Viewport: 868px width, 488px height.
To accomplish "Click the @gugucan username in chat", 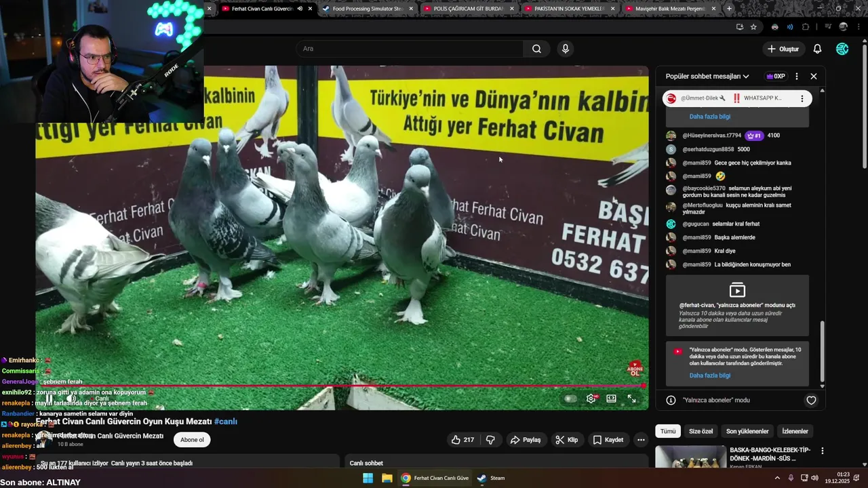I will [x=696, y=224].
